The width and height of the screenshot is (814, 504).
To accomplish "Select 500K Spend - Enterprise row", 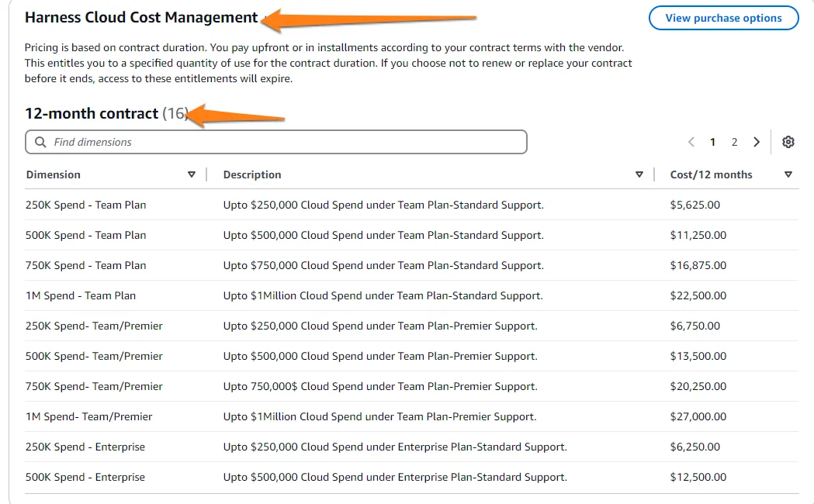I will (411, 477).
